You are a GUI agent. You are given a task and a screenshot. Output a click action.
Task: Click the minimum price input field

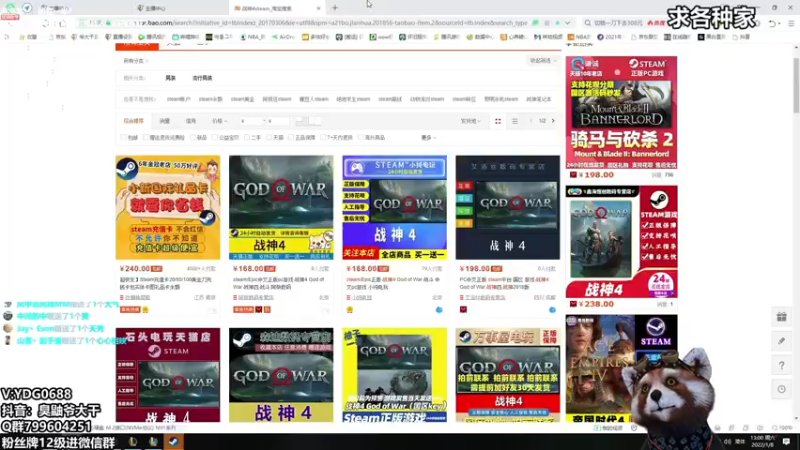pyautogui.click(x=251, y=121)
